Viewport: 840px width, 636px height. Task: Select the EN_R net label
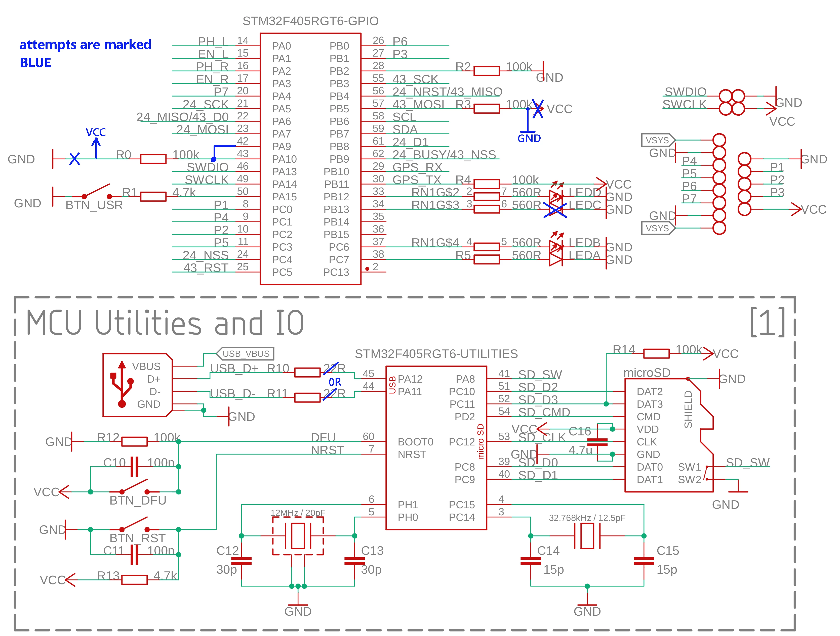click(x=212, y=79)
